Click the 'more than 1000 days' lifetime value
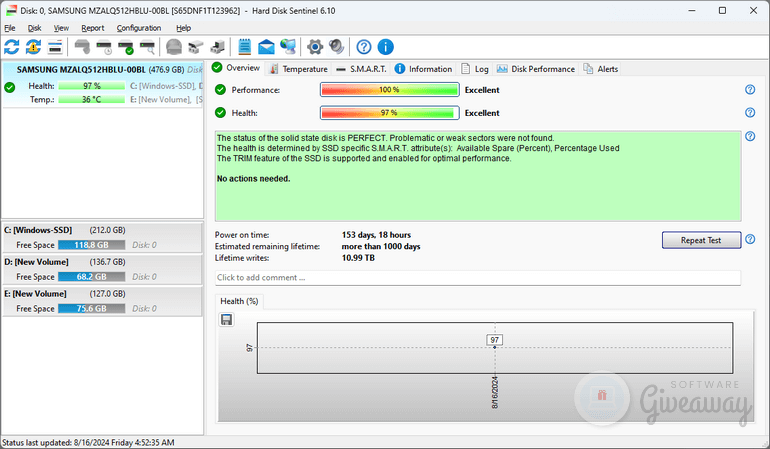 pos(381,246)
